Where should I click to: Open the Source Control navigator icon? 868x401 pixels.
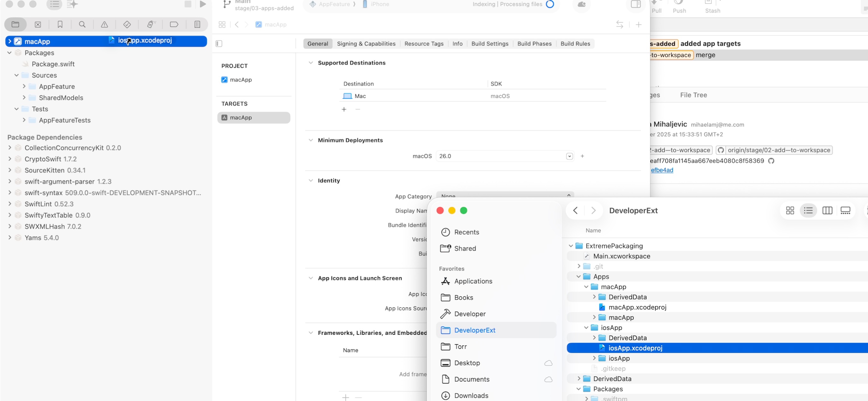coord(38,24)
